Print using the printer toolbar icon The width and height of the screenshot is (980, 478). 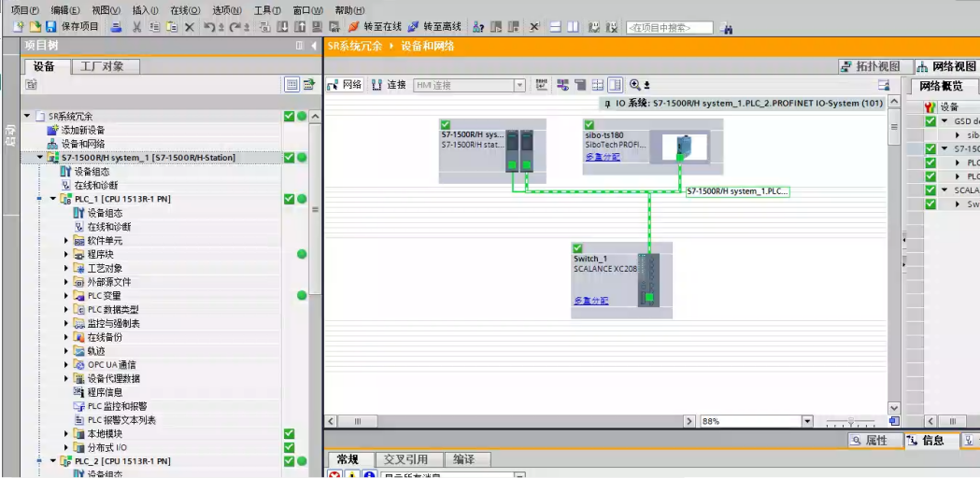click(116, 27)
